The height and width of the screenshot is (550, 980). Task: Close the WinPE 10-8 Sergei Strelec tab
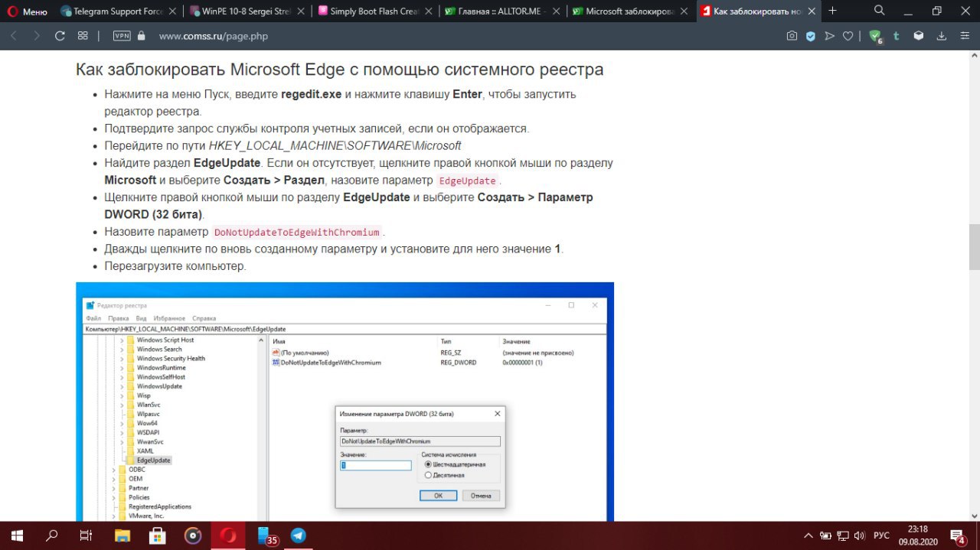[x=299, y=11]
